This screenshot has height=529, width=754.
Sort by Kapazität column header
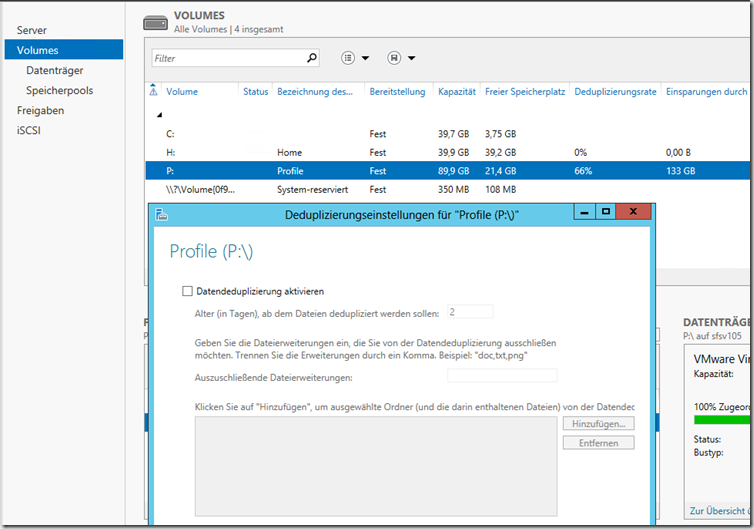tap(456, 91)
